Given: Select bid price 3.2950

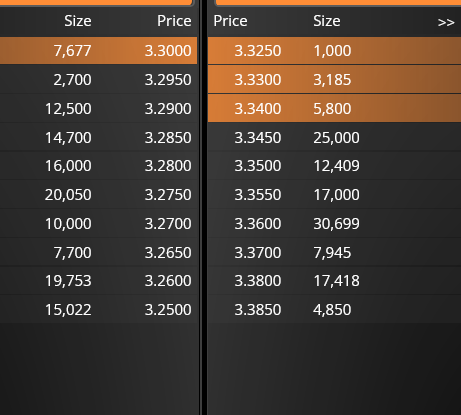Looking at the screenshot, I should (168, 80).
